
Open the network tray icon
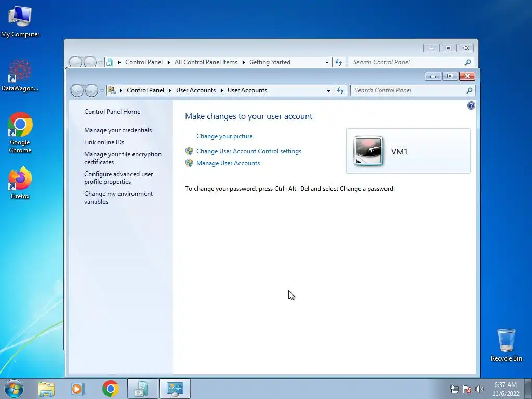(454, 389)
